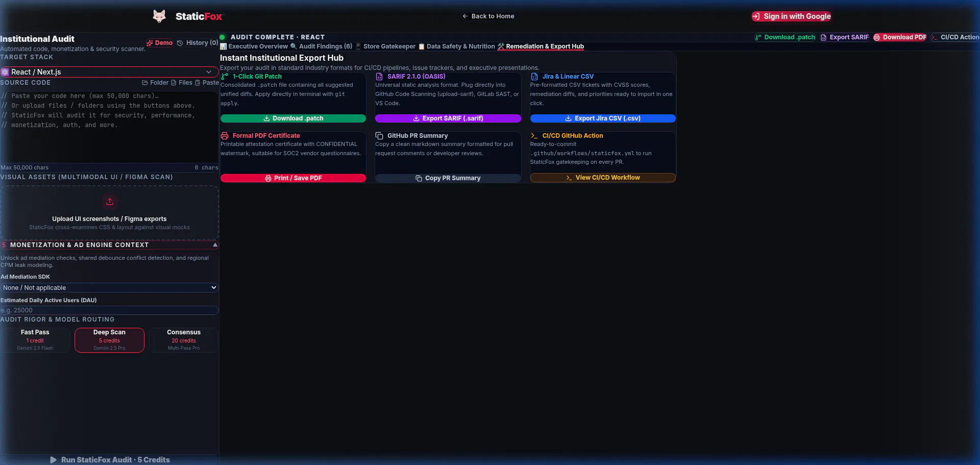Click the history clock icon

point(180,43)
